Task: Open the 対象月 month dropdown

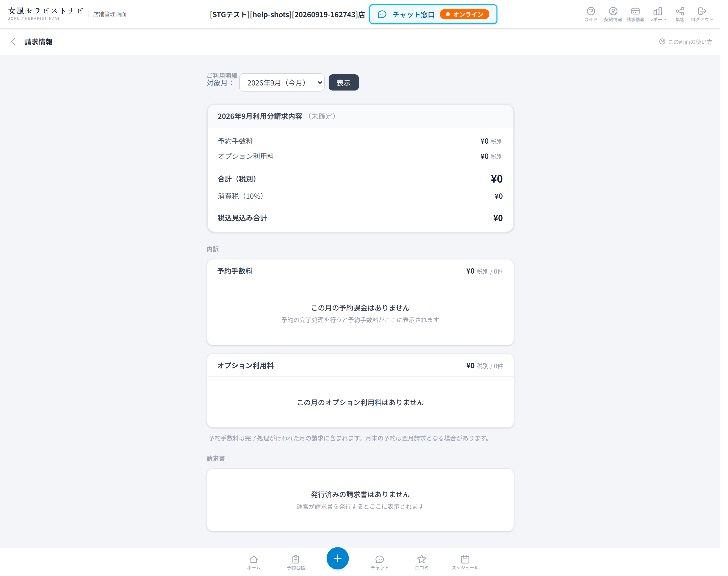Action: (281, 83)
